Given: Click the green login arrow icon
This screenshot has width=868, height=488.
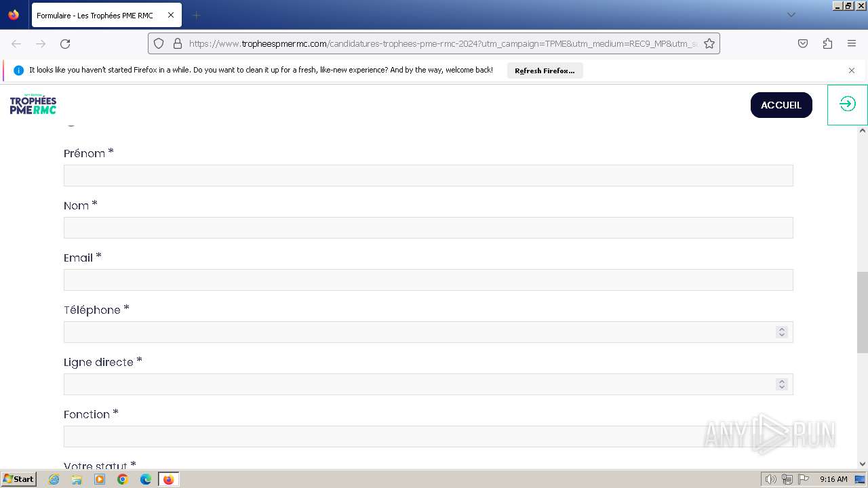Looking at the screenshot, I should [848, 104].
